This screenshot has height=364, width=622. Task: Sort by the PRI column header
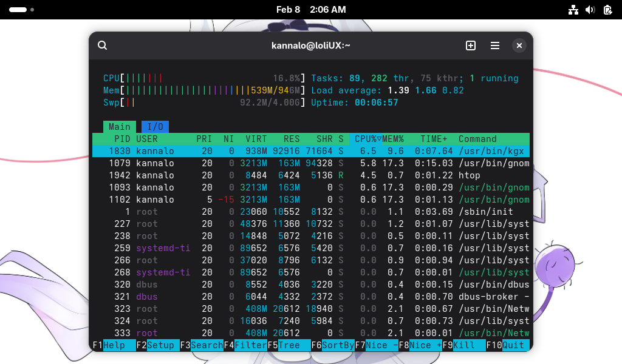[x=204, y=139]
